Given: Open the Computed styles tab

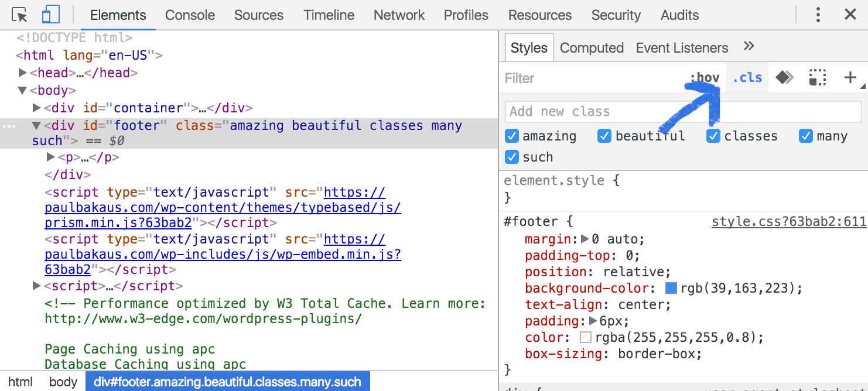Looking at the screenshot, I should coord(592,47).
